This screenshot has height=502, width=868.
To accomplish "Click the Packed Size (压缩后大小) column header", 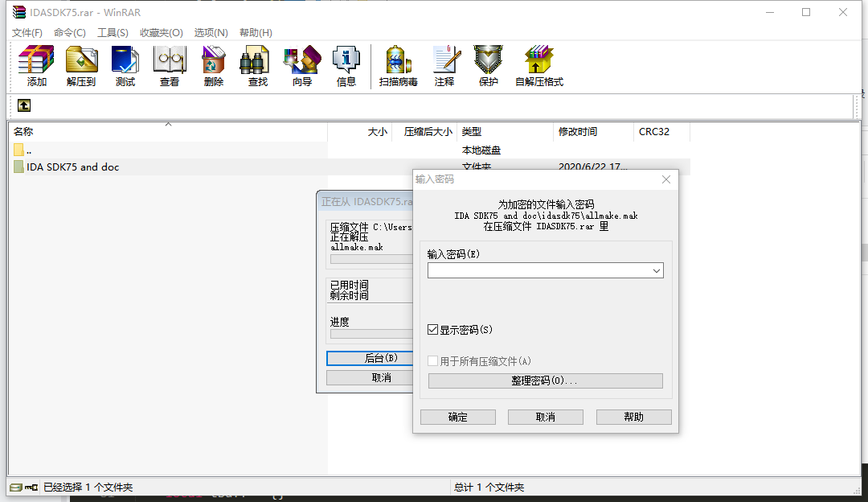I will point(424,131).
